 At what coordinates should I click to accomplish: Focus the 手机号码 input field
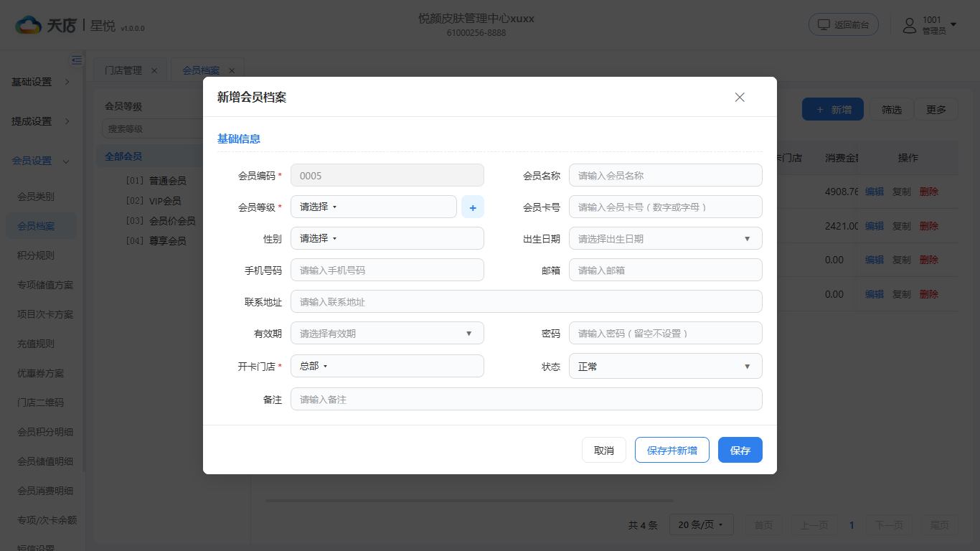pyautogui.click(x=387, y=270)
